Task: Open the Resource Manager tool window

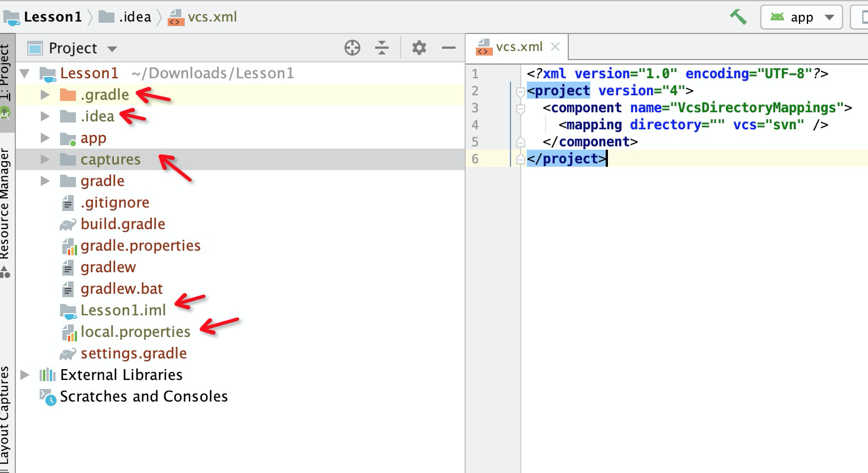Action: point(6,204)
